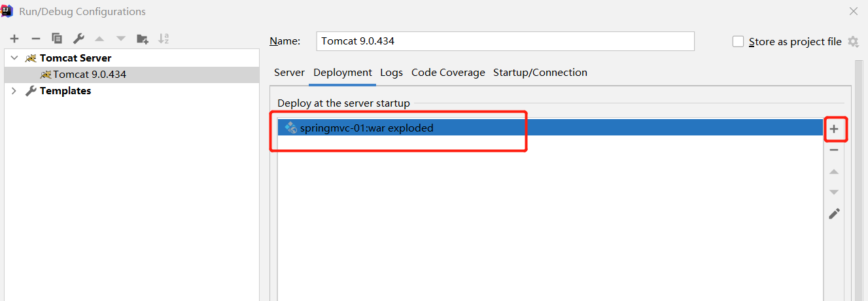Remove selected deployment artifact
The width and height of the screenshot is (868, 301).
point(834,150)
